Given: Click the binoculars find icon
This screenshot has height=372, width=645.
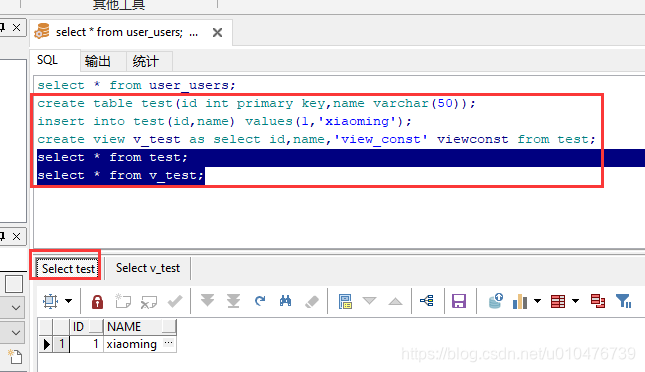Looking at the screenshot, I should (x=285, y=301).
